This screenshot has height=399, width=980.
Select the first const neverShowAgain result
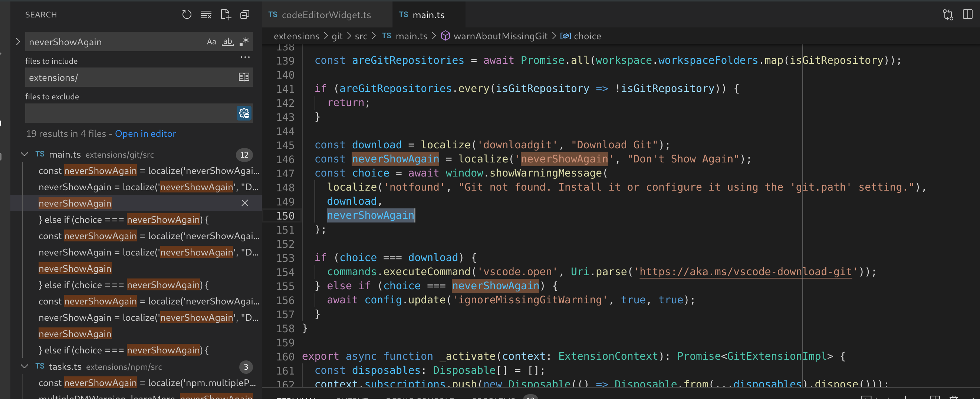pos(149,171)
